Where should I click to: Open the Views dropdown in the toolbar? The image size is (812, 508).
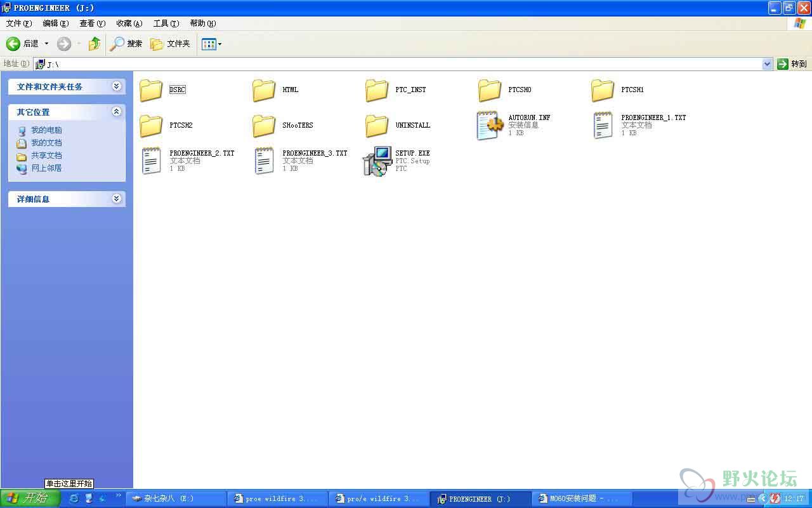pos(211,44)
